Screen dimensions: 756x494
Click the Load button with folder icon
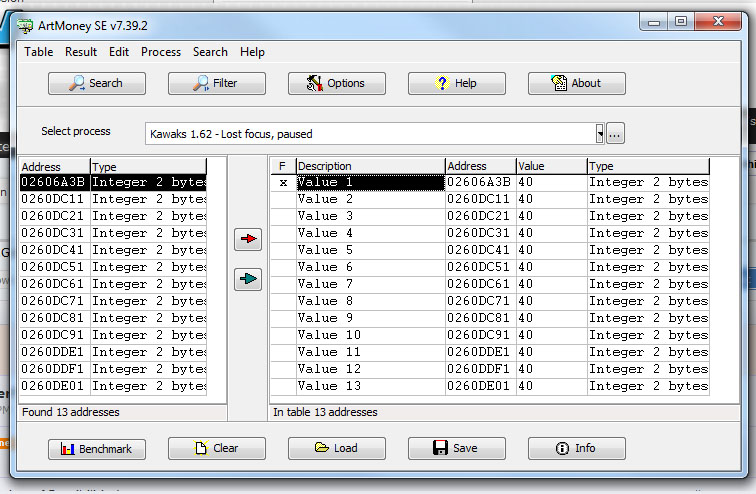click(337, 449)
